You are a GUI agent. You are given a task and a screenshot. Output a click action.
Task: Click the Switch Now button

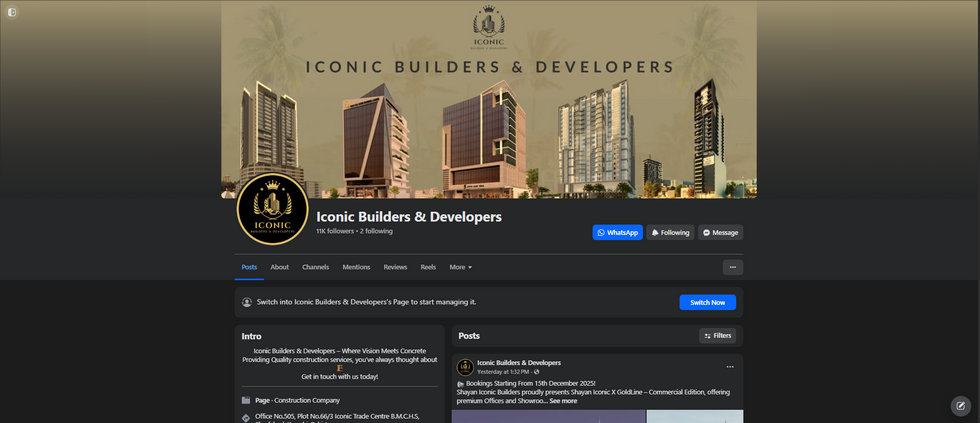[708, 302]
